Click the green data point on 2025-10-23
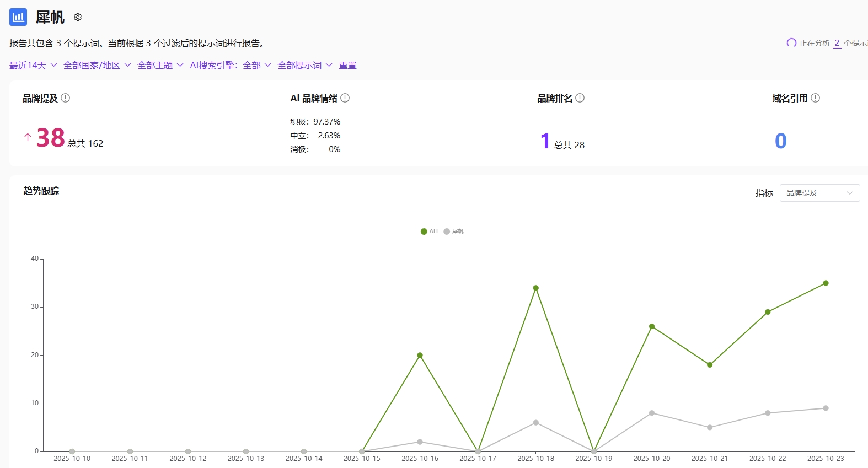Image resolution: width=868 pixels, height=468 pixels. pos(826,283)
